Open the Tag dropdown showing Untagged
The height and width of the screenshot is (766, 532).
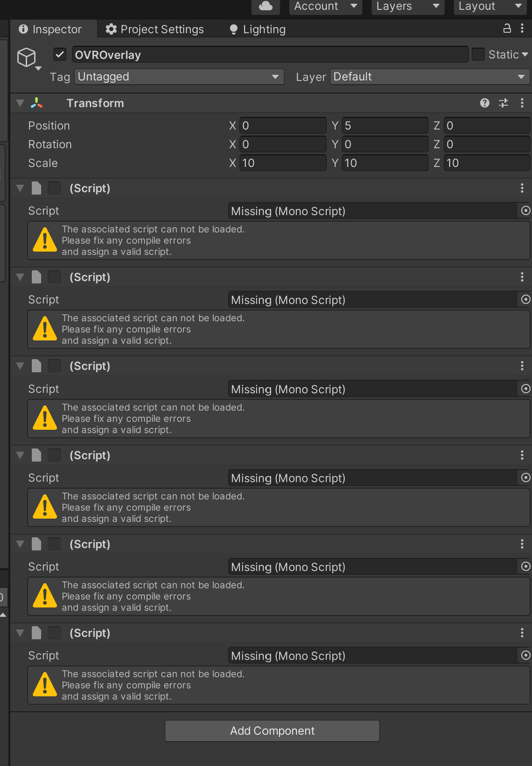pyautogui.click(x=179, y=77)
